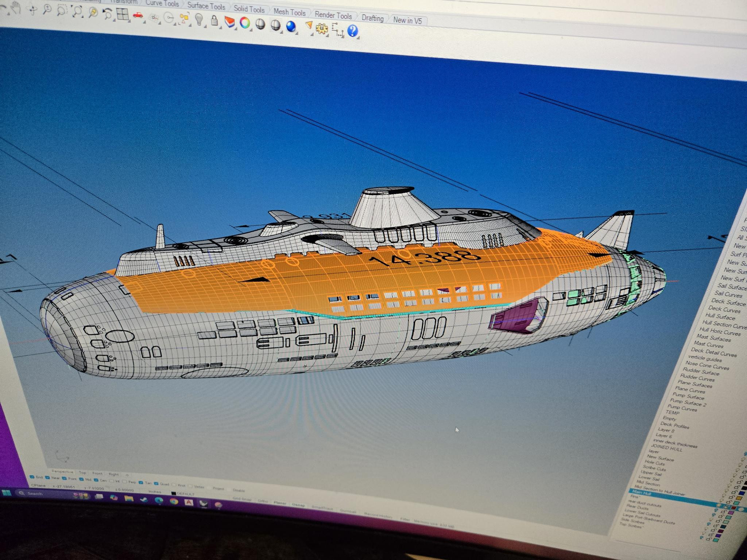Click the blue Help question mark
This screenshot has width=747, height=560.
(352, 31)
